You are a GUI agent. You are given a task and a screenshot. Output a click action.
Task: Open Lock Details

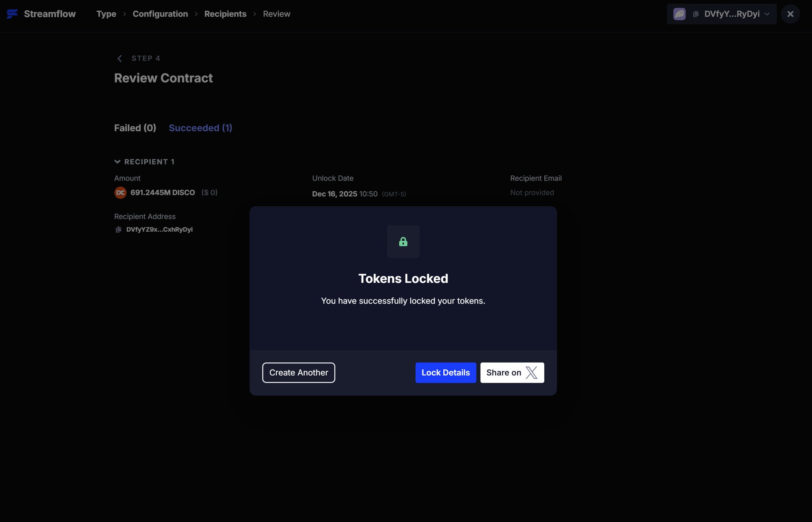coord(445,372)
